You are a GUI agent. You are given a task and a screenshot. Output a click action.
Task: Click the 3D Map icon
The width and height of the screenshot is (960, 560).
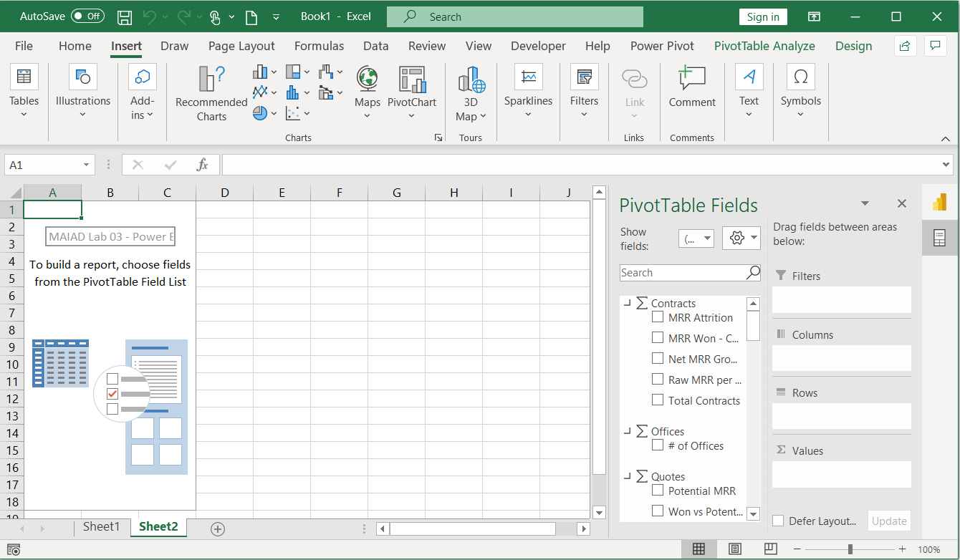[471, 79]
